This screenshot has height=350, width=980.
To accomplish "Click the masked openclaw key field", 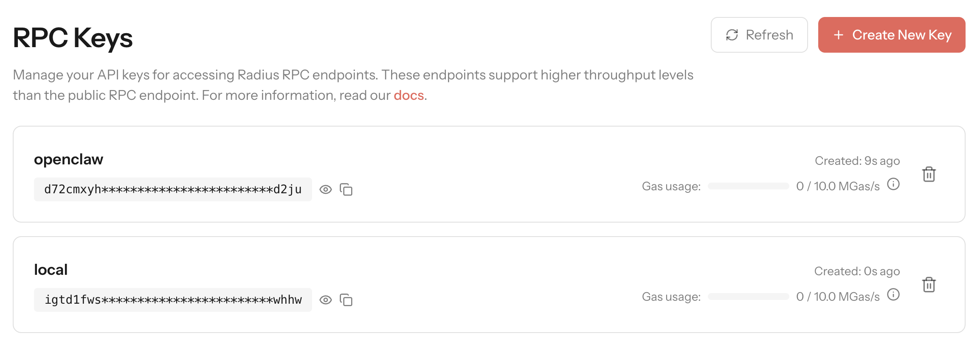I will (173, 189).
